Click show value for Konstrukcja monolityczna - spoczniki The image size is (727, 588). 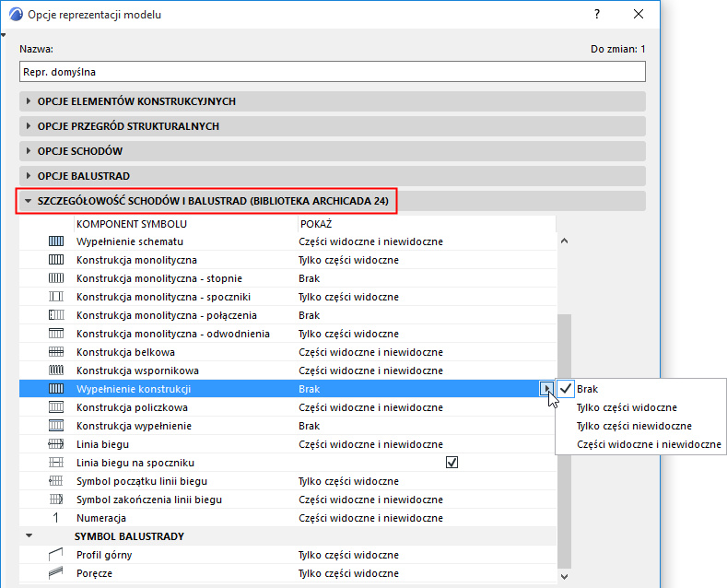[x=348, y=297]
